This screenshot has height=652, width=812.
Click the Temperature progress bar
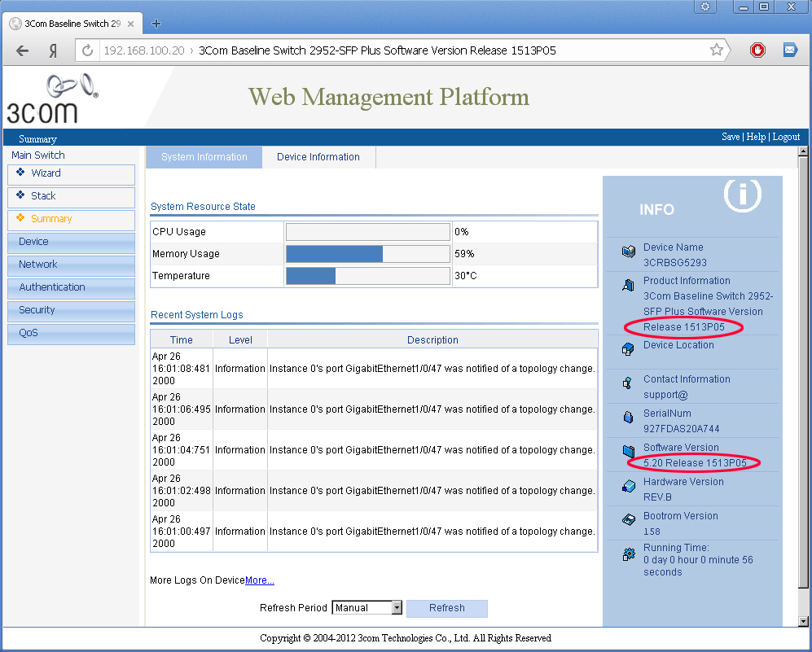coord(367,276)
